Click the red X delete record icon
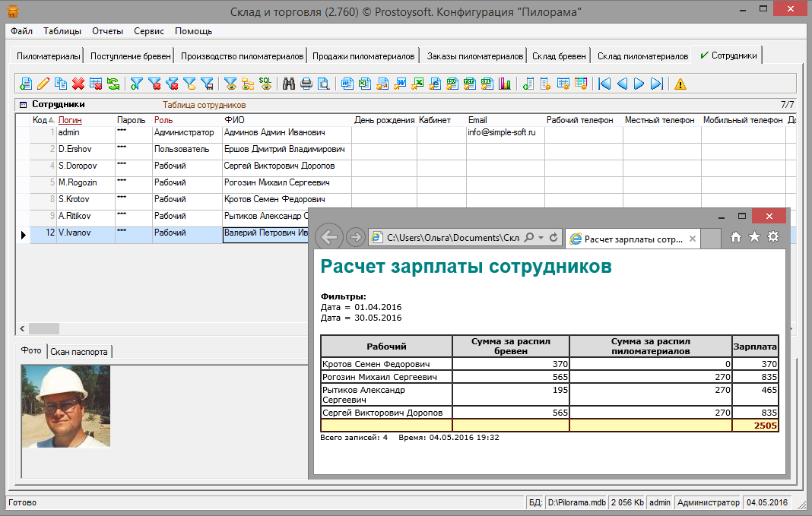812x516 pixels. coord(78,84)
